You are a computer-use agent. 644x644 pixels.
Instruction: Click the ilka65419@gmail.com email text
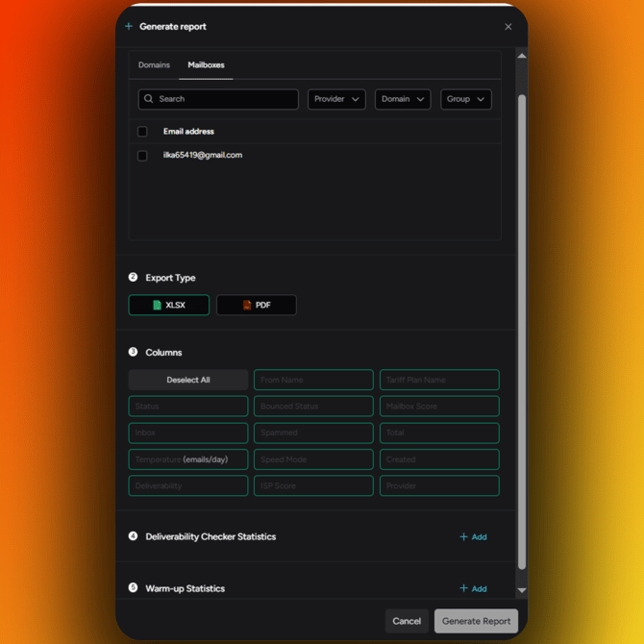(x=203, y=156)
